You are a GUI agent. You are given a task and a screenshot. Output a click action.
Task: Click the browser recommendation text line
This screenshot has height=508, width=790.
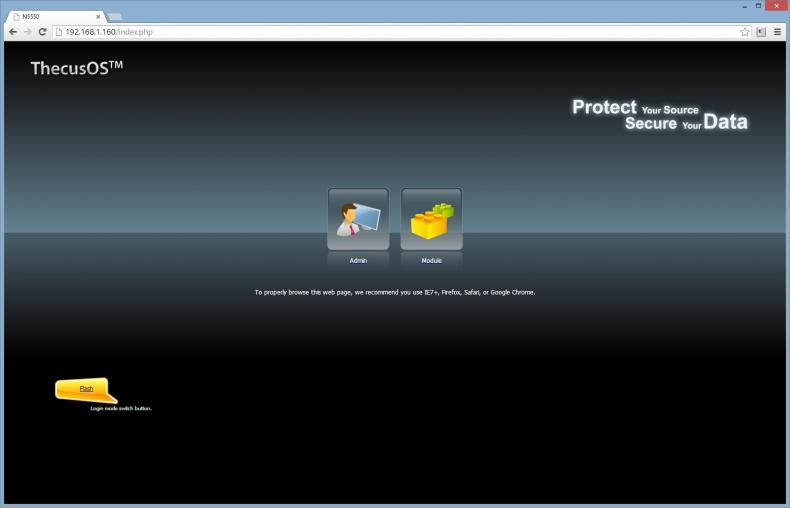[394, 292]
